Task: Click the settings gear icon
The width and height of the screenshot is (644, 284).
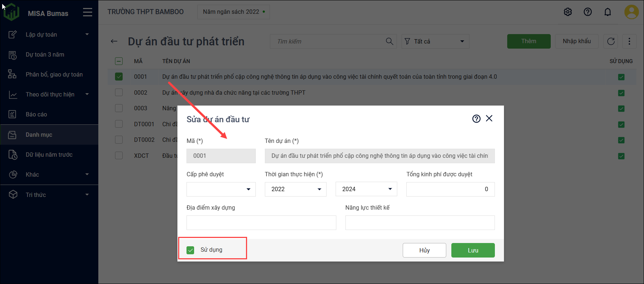Action: tap(568, 12)
